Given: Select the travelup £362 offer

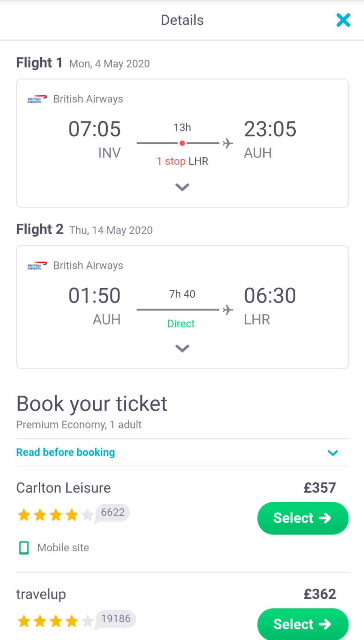Looking at the screenshot, I should tap(303, 624).
